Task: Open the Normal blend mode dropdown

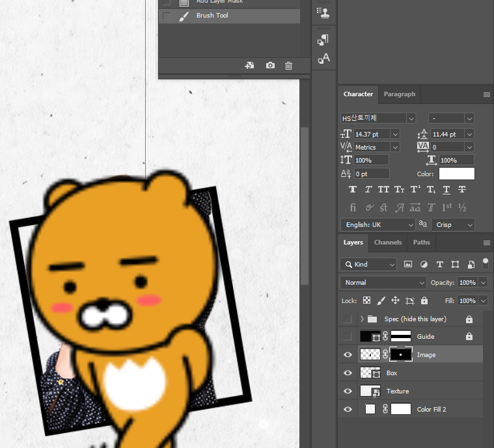Action: pos(383,282)
